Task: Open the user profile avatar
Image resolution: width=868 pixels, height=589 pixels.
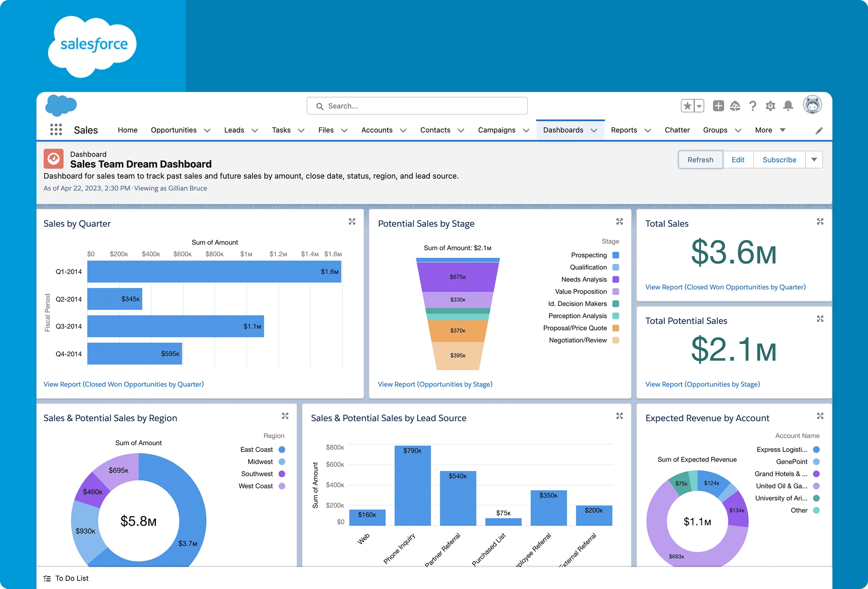Action: (812, 105)
